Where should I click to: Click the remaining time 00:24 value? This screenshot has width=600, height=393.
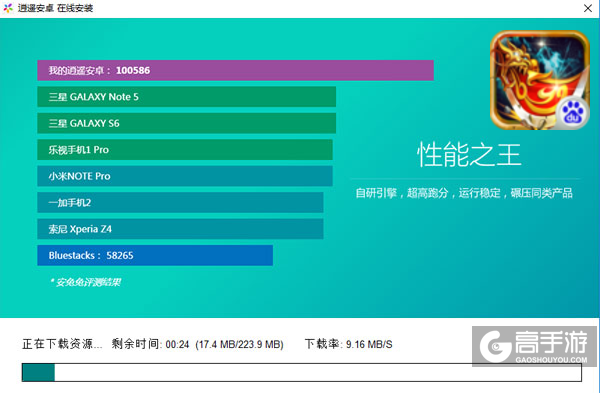[178, 344]
